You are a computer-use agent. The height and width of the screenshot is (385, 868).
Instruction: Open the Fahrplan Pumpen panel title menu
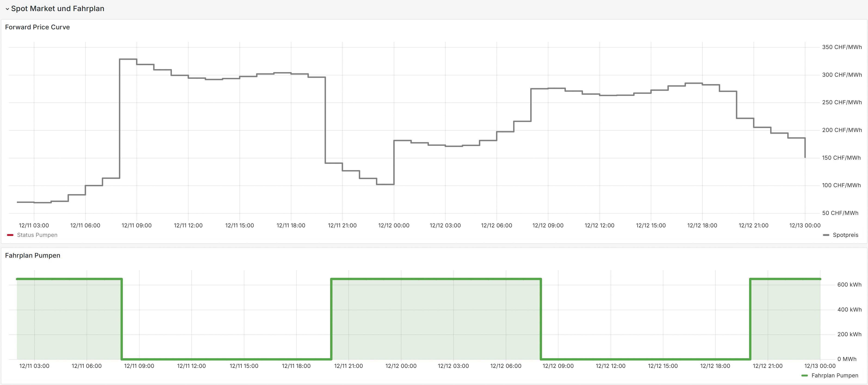point(33,255)
